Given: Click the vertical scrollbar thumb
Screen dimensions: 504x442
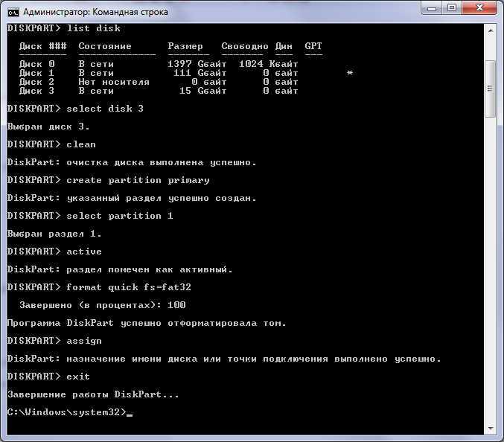Looking at the screenshot, I should coord(491,89).
